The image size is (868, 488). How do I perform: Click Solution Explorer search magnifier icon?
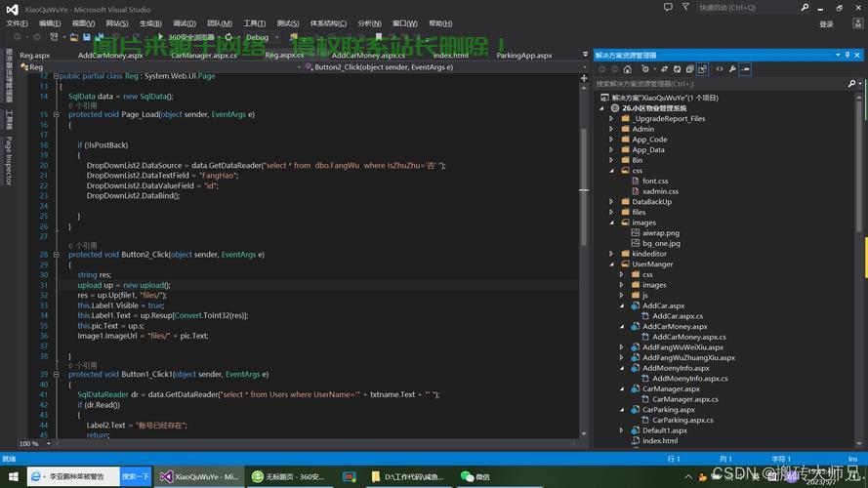point(851,84)
